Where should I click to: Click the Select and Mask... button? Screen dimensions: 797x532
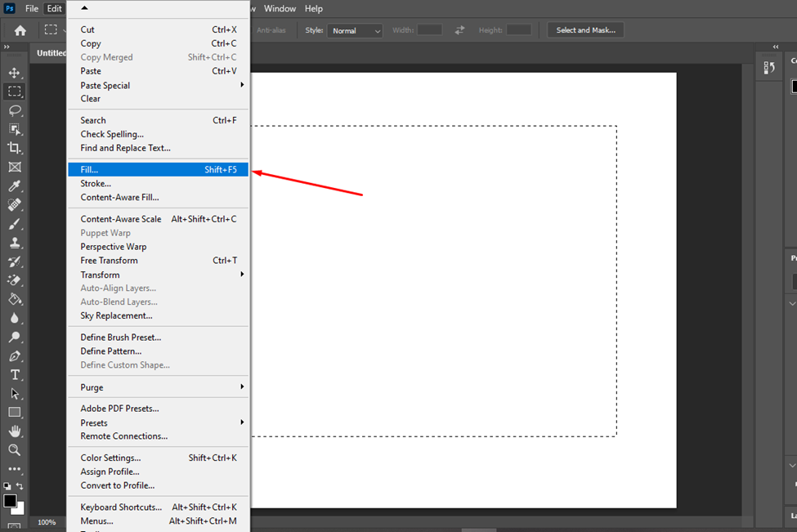[x=585, y=30]
